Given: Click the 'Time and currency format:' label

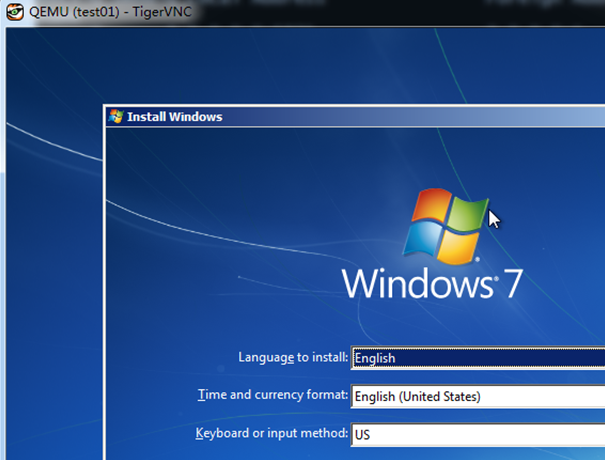Looking at the screenshot, I should [273, 395].
